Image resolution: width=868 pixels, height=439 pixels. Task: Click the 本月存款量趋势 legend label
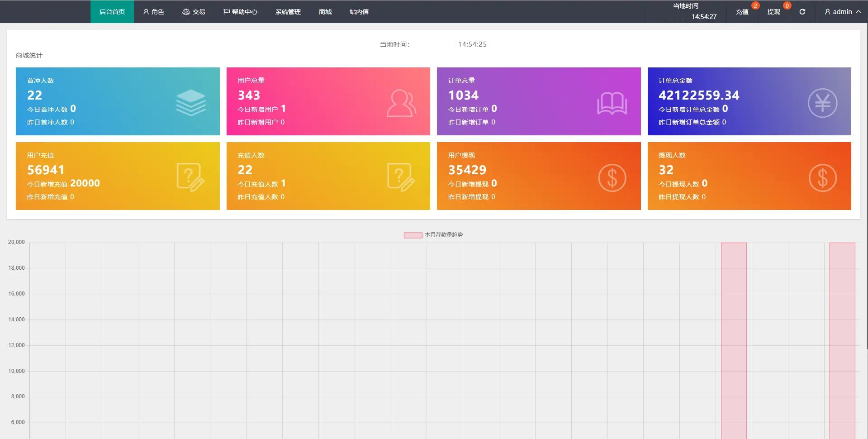pos(444,235)
